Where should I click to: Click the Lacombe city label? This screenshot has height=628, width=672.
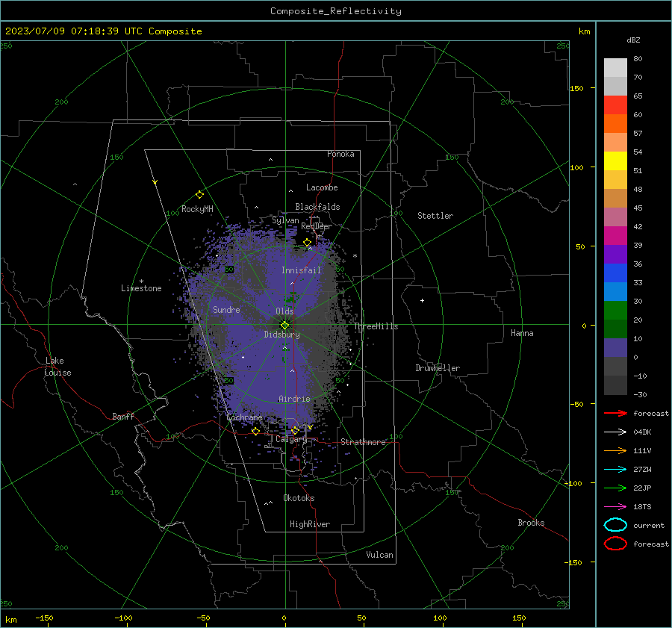[x=322, y=187]
